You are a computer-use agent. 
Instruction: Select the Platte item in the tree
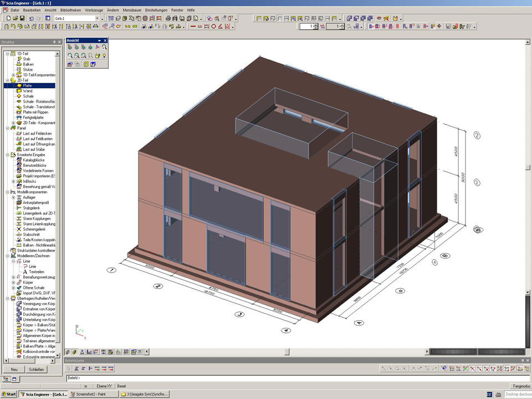pyautogui.click(x=27, y=85)
